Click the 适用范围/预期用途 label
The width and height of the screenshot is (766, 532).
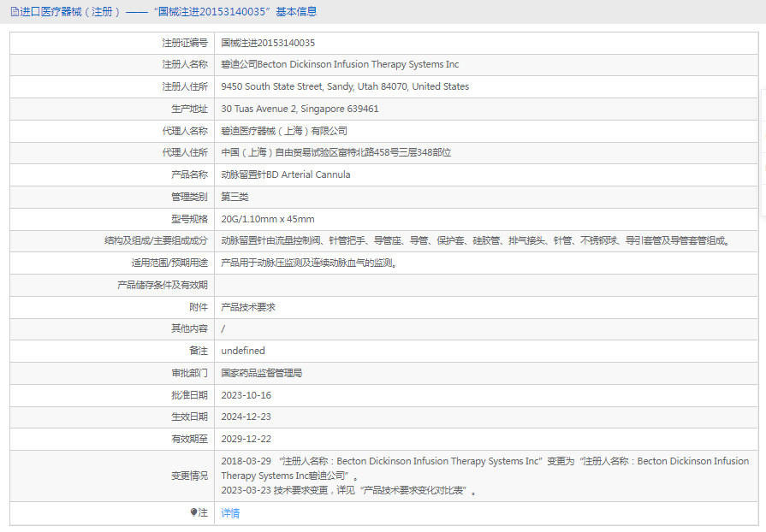tap(169, 263)
